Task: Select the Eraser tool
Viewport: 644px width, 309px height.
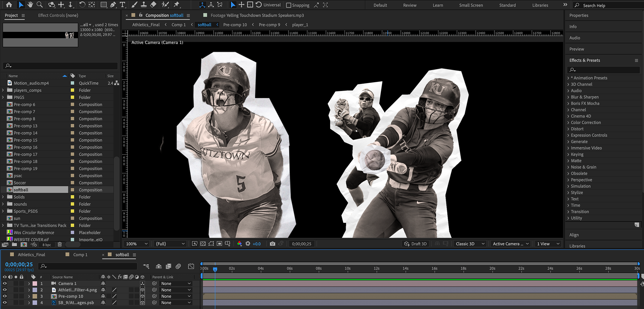Action: pyautogui.click(x=153, y=5)
